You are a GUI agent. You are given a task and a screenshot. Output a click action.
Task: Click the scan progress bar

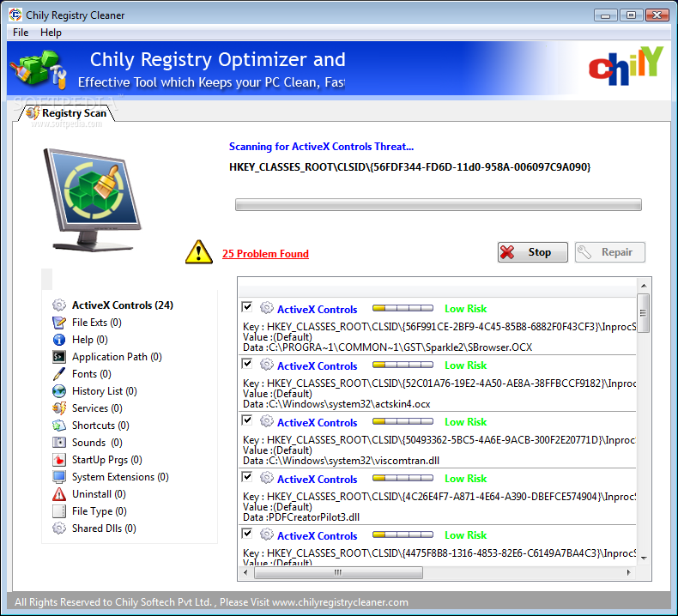[438, 205]
